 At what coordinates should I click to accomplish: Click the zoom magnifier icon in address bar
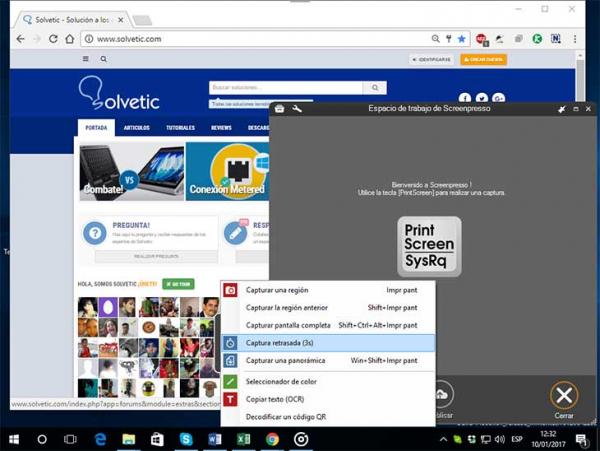[435, 39]
